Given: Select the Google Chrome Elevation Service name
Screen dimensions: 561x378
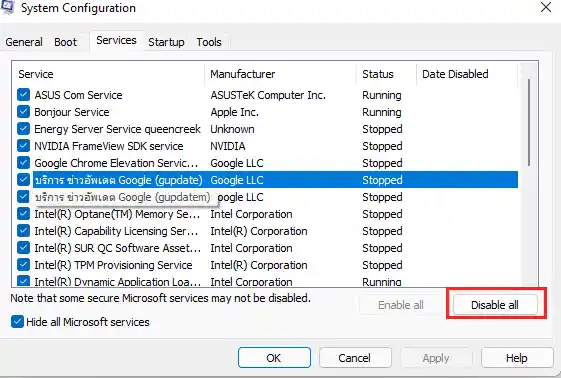Looking at the screenshot, I should (x=116, y=163).
